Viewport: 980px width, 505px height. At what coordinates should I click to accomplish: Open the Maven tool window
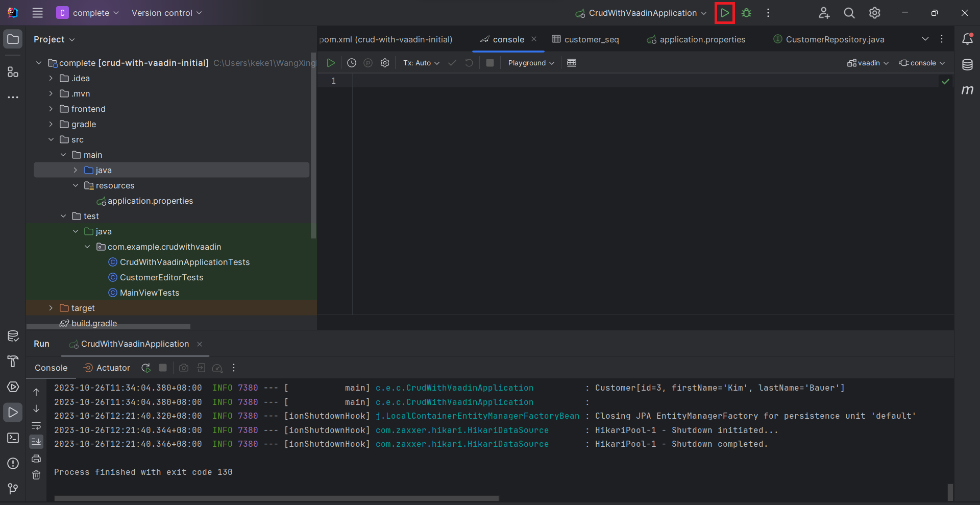pos(967,90)
